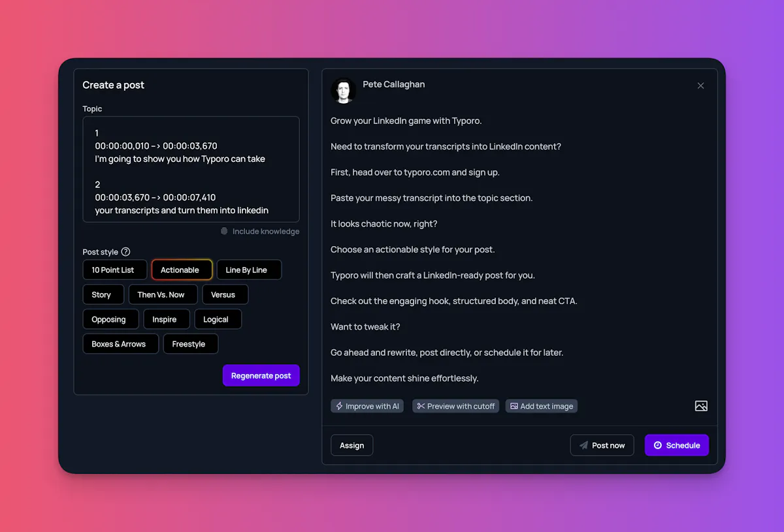The image size is (784, 532).
Task: Select the 10 Point List post style
Action: (x=115, y=270)
